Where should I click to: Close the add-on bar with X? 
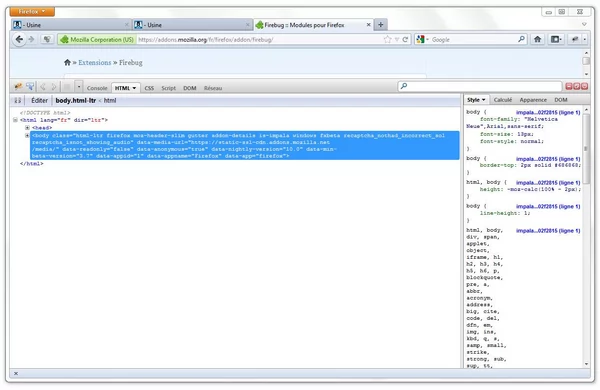16,373
